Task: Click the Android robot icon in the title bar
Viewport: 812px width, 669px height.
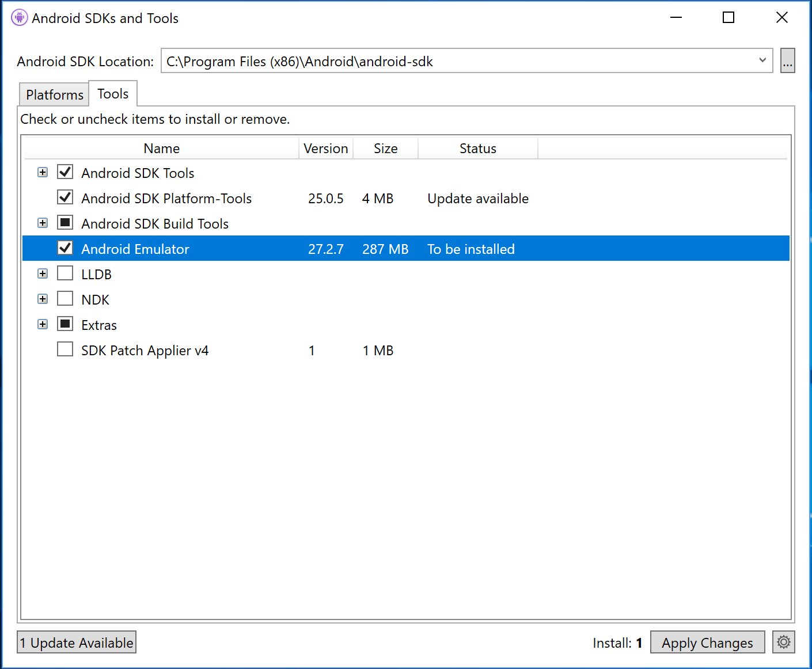Action: 19,17
